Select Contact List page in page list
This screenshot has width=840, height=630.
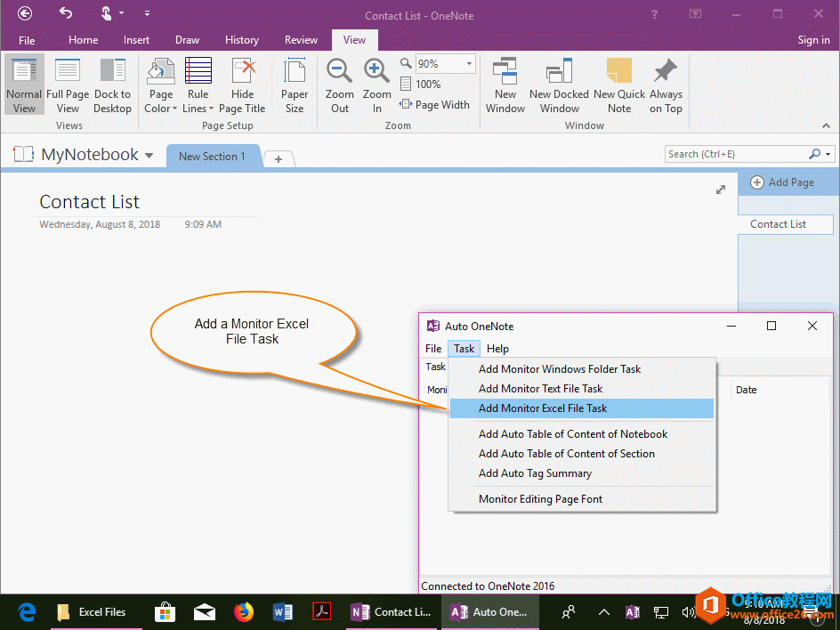pos(786,224)
